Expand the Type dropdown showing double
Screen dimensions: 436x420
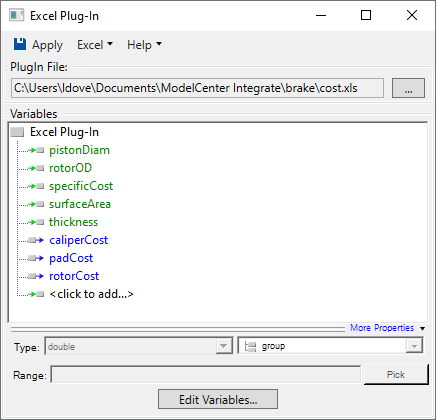[x=223, y=346]
